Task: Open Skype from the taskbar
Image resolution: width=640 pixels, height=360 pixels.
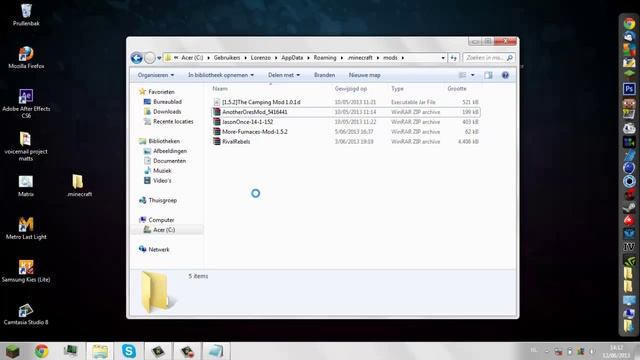Action: pyautogui.click(x=129, y=351)
